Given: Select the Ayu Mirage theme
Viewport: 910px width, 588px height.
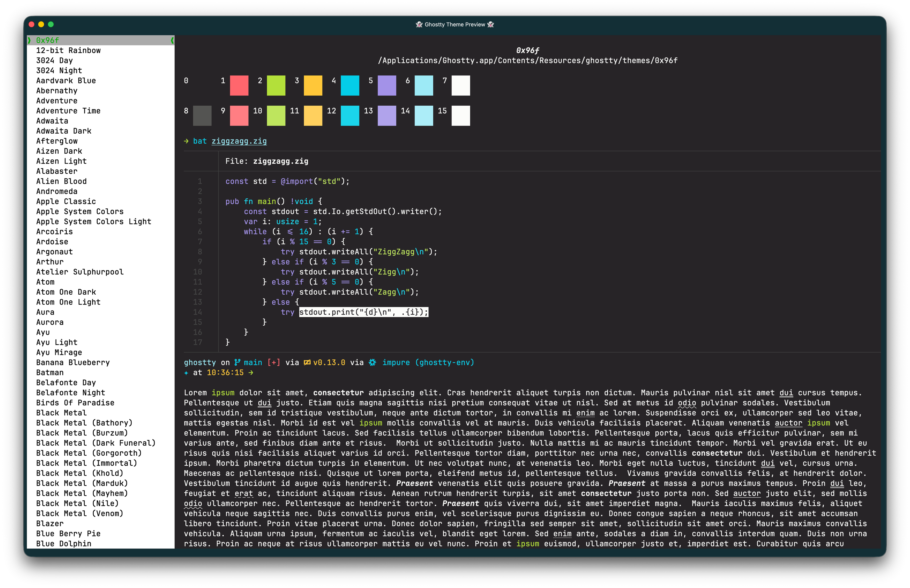Looking at the screenshot, I should pos(59,352).
